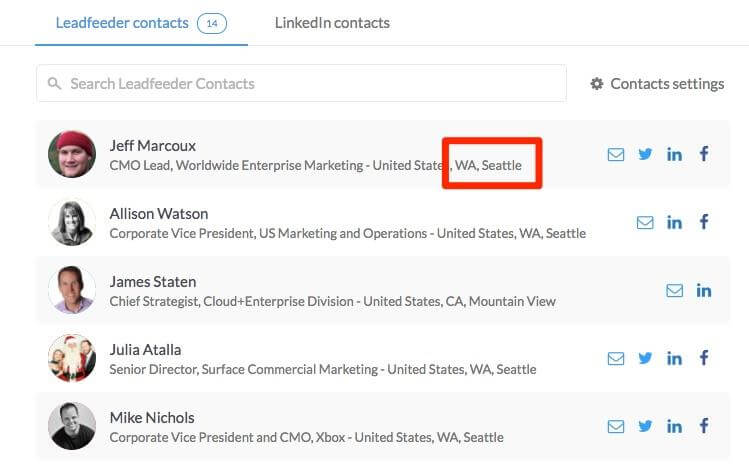749x471 pixels.
Task: Switch to the Leadfeeder contacts tab
Action: (122, 22)
